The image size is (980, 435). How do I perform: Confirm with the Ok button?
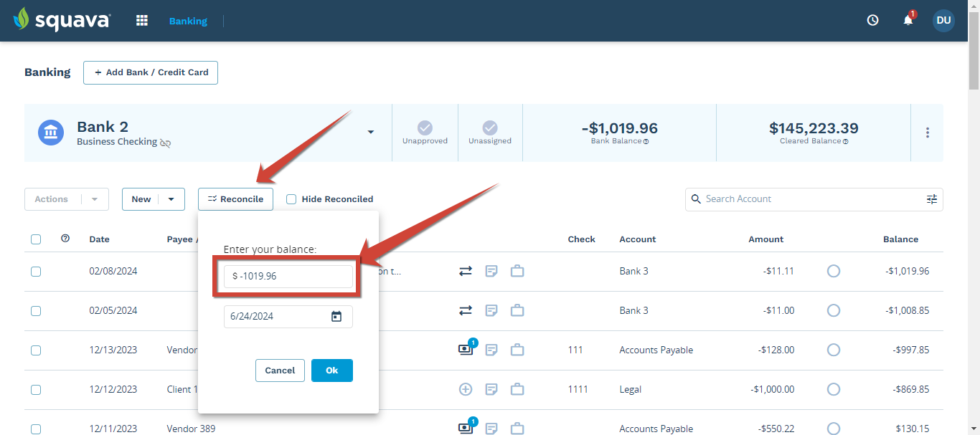[332, 371]
